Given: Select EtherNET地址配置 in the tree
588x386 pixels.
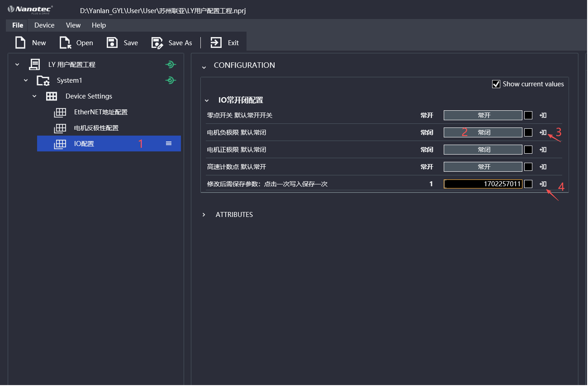Looking at the screenshot, I should (101, 112).
